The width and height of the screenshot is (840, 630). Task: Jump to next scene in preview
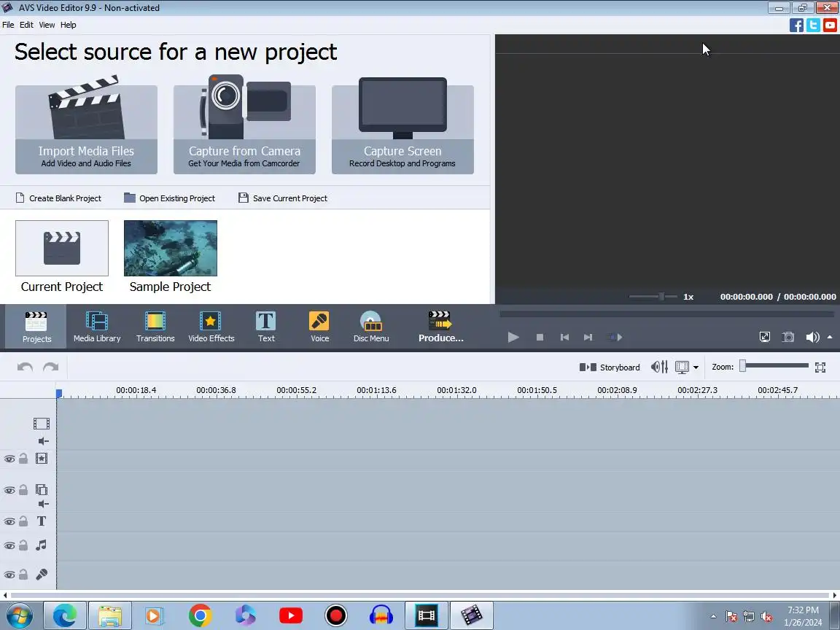tap(615, 337)
